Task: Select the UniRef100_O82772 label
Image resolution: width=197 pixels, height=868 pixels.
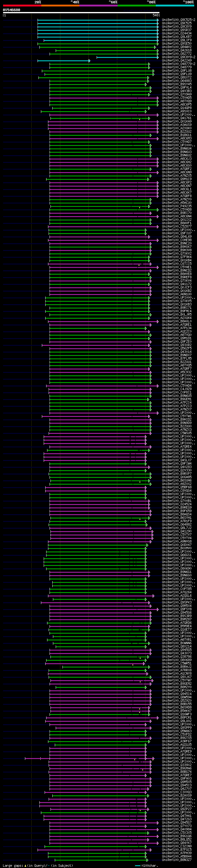Action: tap(177, 54)
